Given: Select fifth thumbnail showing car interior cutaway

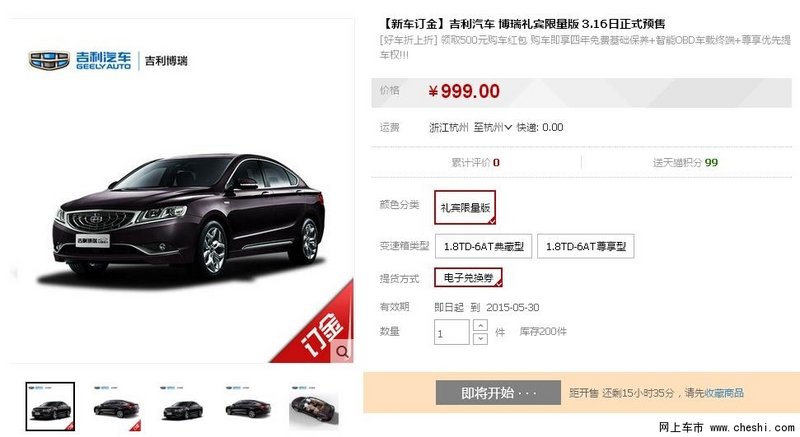Looking at the screenshot, I should pyautogui.click(x=313, y=407).
